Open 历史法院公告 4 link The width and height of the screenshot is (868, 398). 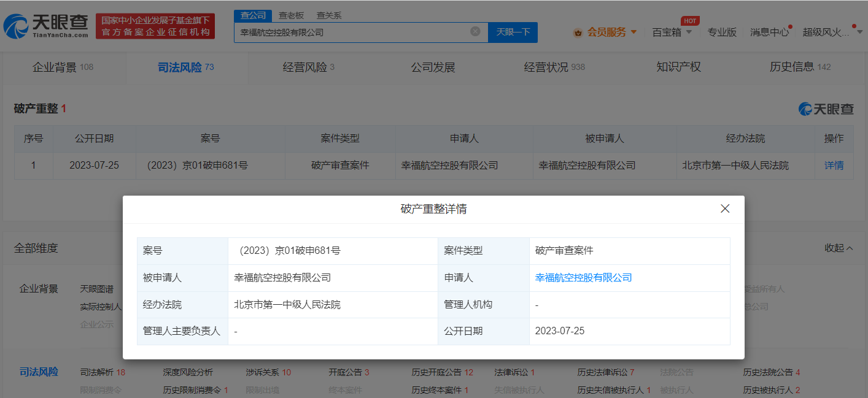tap(772, 372)
